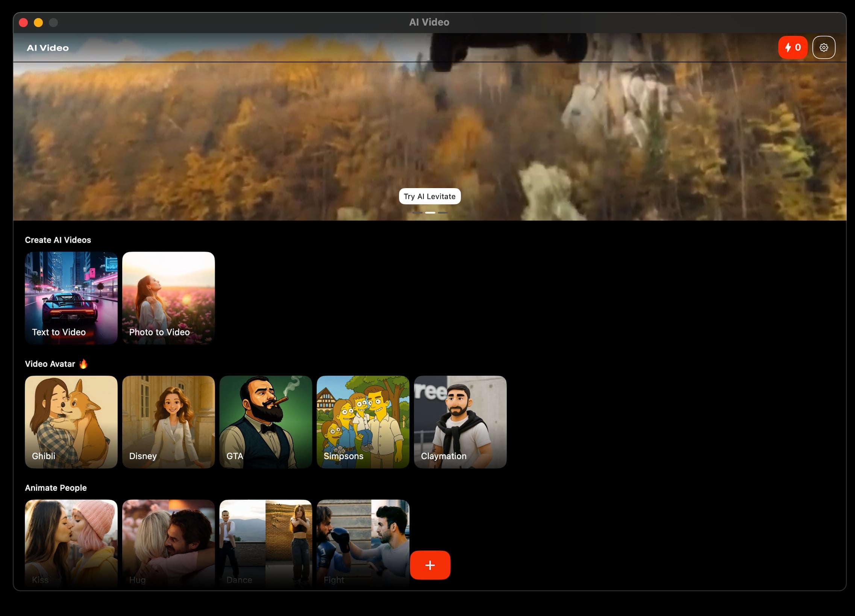Click the AI Video header logo text

[x=48, y=48]
